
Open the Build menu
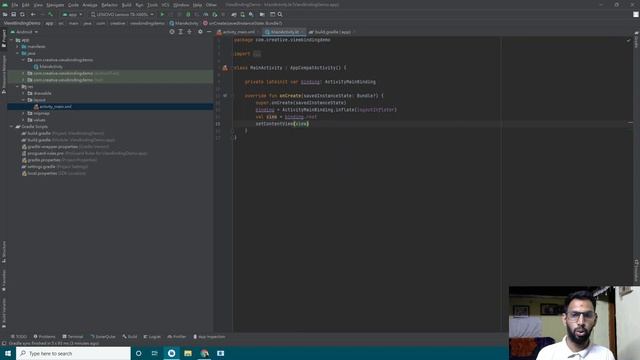(127, 5)
